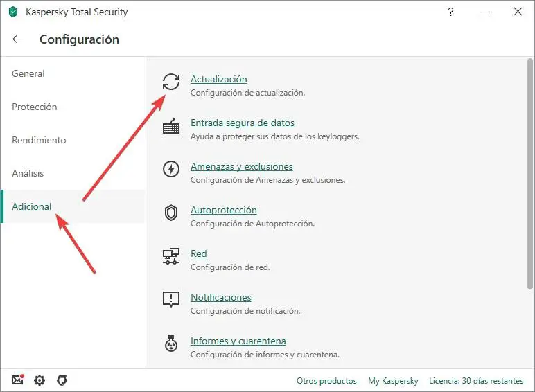Click 'Configuración de Autoprotección.' description
This screenshot has height=392, width=535.
252,224
